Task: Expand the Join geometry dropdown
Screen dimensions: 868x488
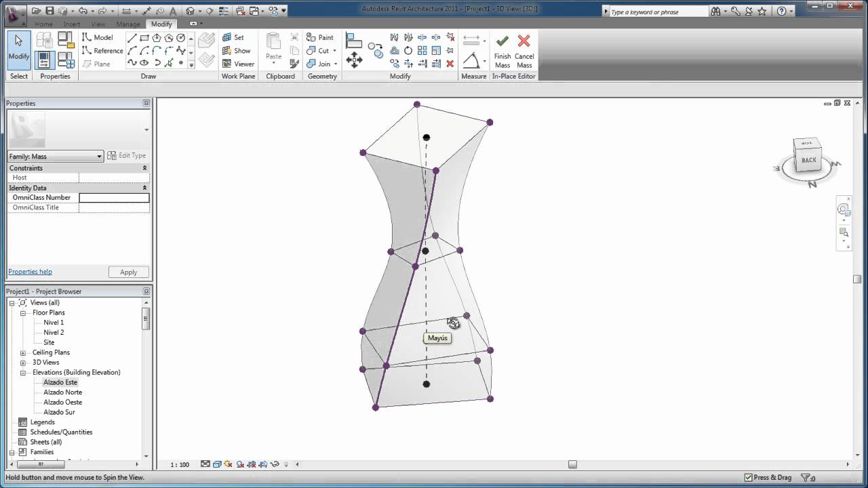Action: point(335,64)
